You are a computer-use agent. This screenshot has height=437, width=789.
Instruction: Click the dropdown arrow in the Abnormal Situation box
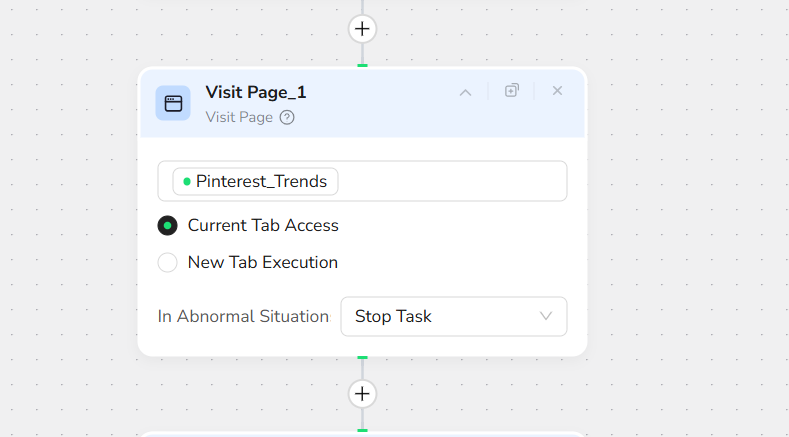click(546, 316)
